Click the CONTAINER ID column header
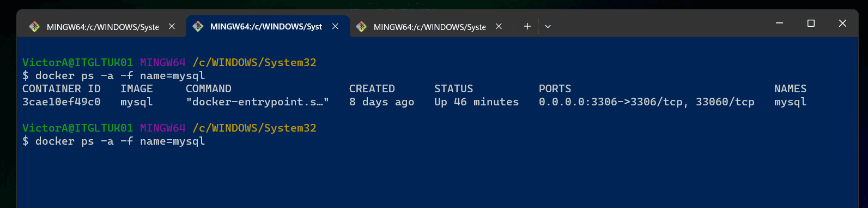The width and height of the screenshot is (868, 208). (x=62, y=89)
